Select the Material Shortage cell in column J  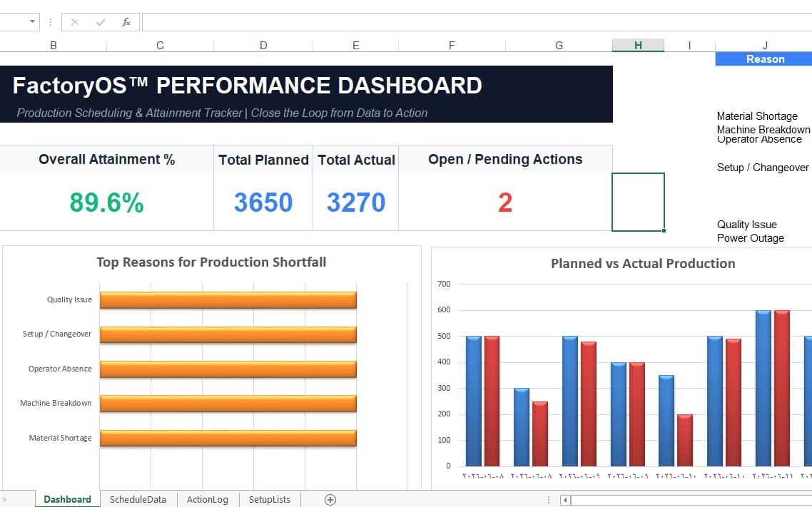(x=756, y=116)
